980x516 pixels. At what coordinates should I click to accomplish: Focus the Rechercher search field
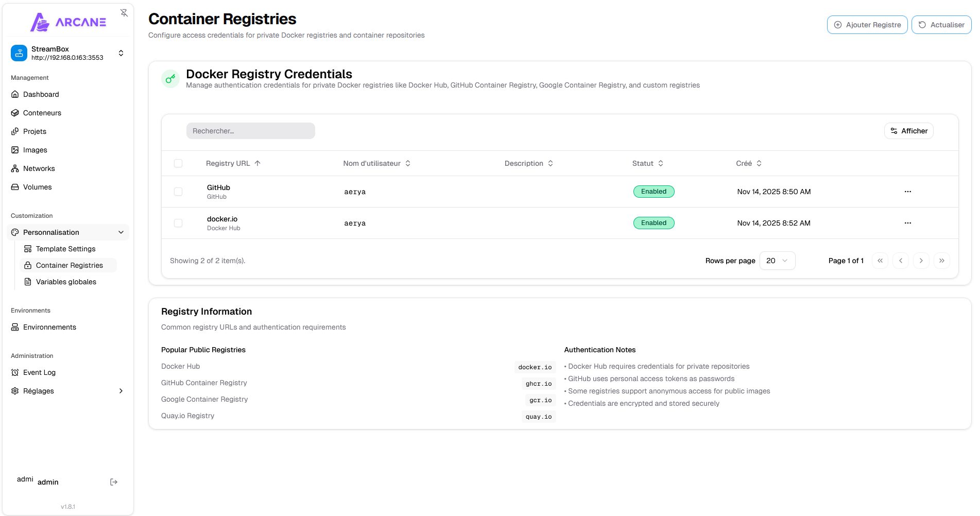point(251,131)
